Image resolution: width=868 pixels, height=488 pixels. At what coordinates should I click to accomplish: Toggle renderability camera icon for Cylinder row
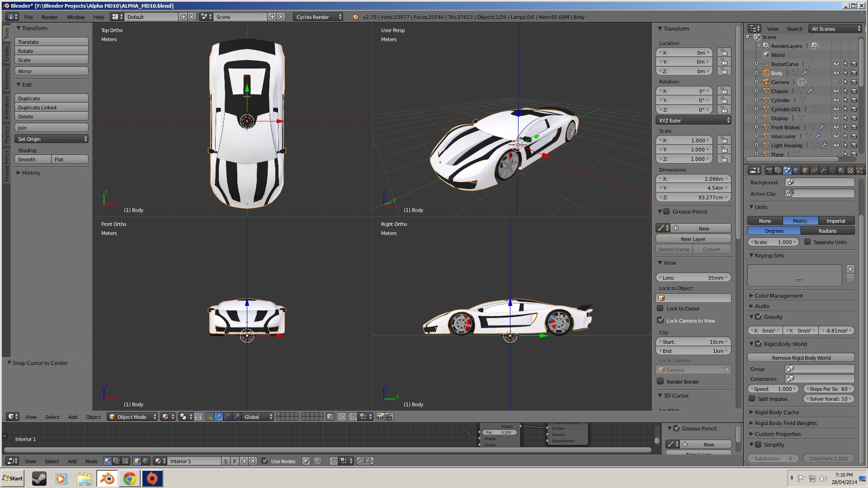pos(854,100)
